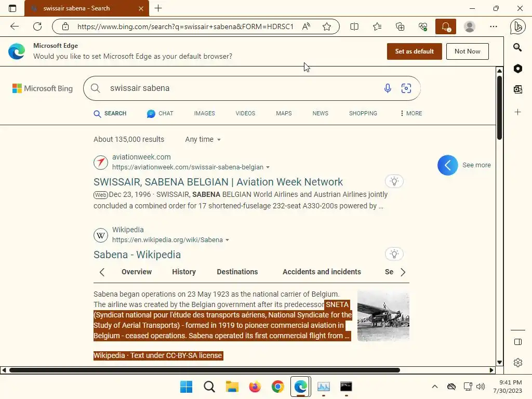The height and width of the screenshot is (399, 532).
Task: Show previous Wikipedia section tabs
Action: pyautogui.click(x=102, y=272)
